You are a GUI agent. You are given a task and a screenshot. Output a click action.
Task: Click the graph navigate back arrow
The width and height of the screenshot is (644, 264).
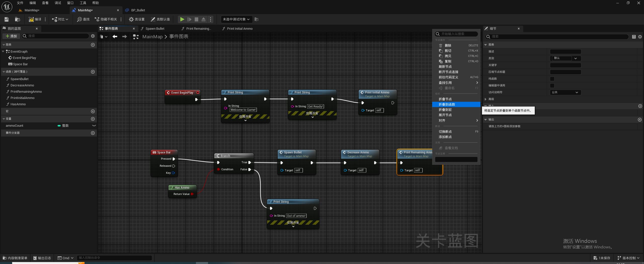pyautogui.click(x=115, y=37)
